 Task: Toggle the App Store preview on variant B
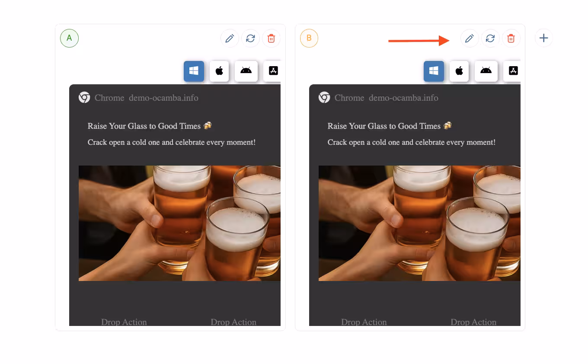pos(513,71)
